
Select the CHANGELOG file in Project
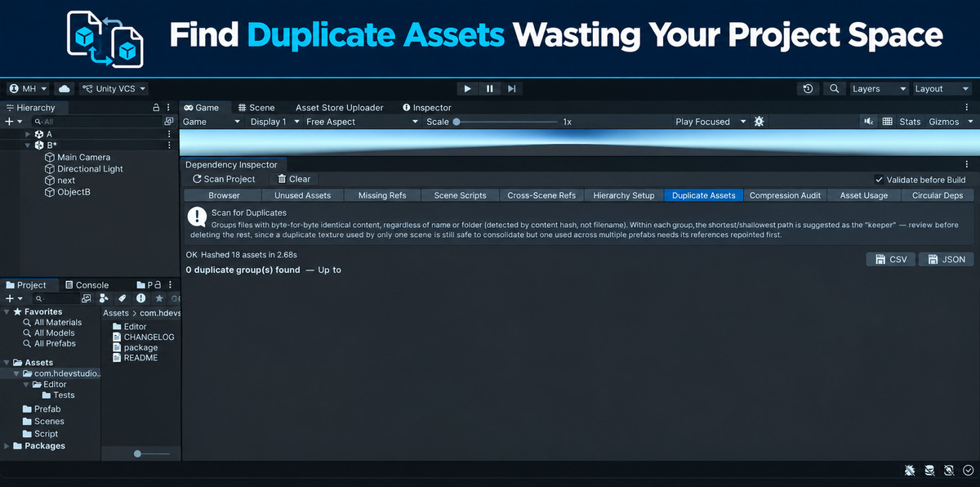[143, 337]
